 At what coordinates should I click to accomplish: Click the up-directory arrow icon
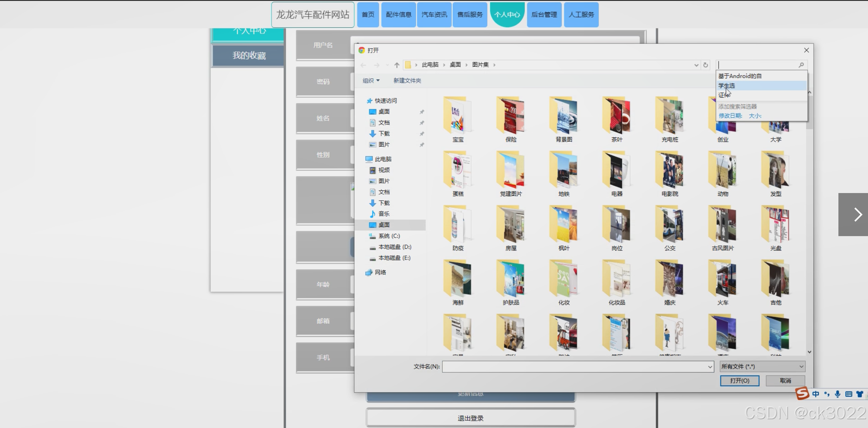pos(397,65)
